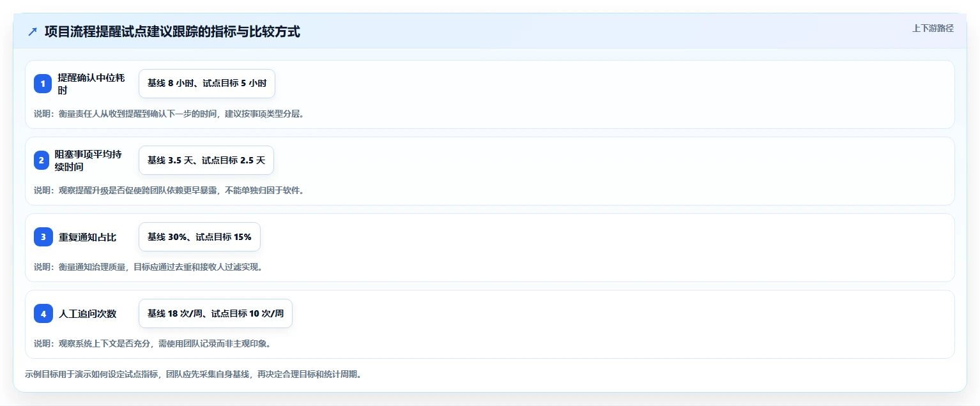The width and height of the screenshot is (980, 406).
Task: Click the 提醒确认中位耗时 metric name
Action: pos(91,84)
